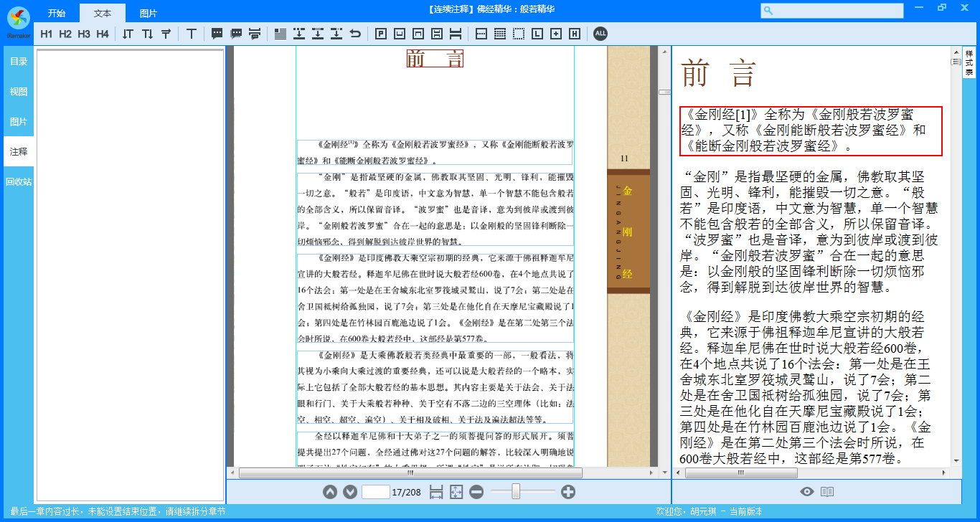Screen dimensions: 980x522
Task: Expand the 样式表 side panel
Action: [969, 62]
